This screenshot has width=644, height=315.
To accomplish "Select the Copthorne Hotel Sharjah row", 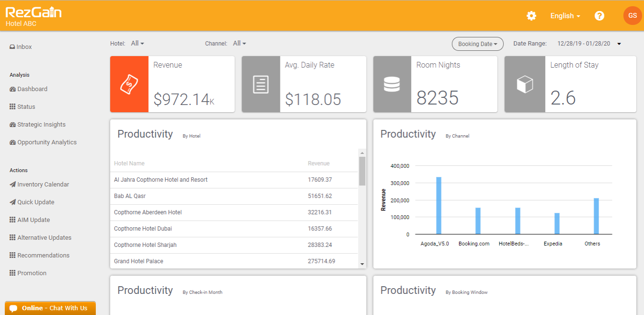I will [234, 245].
